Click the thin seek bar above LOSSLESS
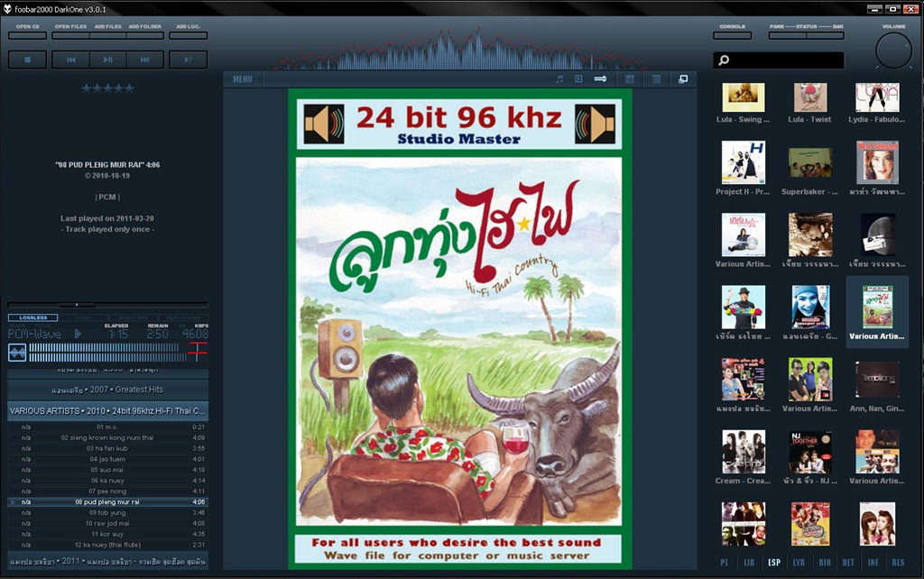This screenshot has width=924, height=579. (108, 305)
